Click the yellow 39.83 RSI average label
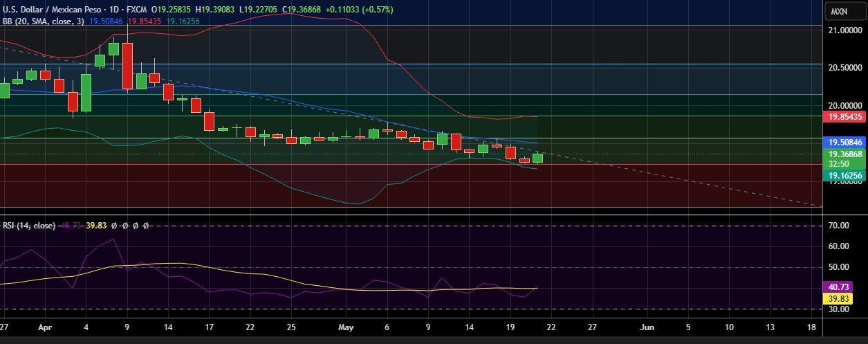The image size is (868, 344). 843,298
